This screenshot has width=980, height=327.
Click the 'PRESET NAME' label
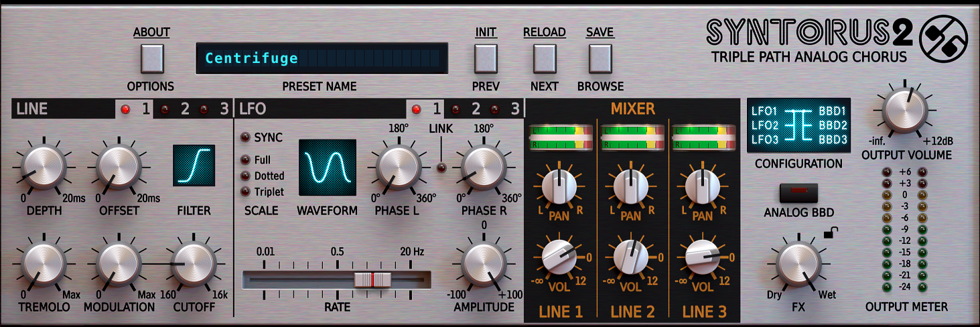319,86
